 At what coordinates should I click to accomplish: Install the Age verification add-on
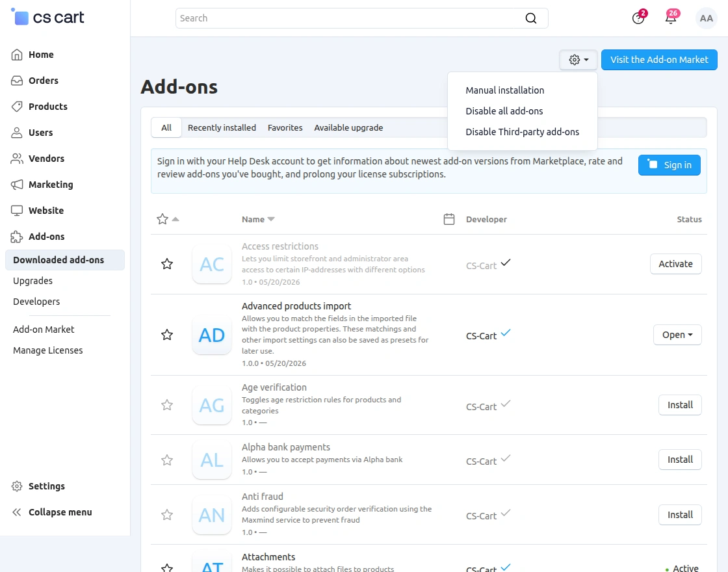pyautogui.click(x=680, y=405)
